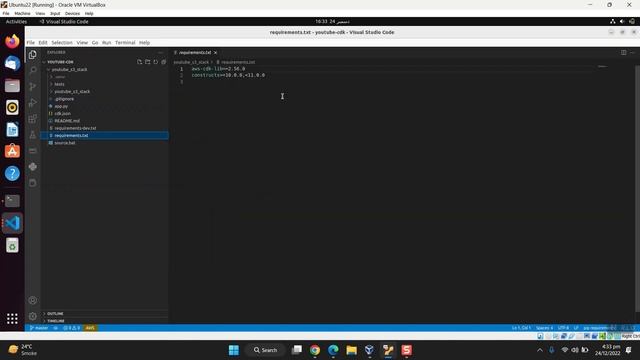Click Collapse Folders icon in Explorer
The height and width of the screenshot is (360, 640).
pyautogui.click(x=164, y=62)
